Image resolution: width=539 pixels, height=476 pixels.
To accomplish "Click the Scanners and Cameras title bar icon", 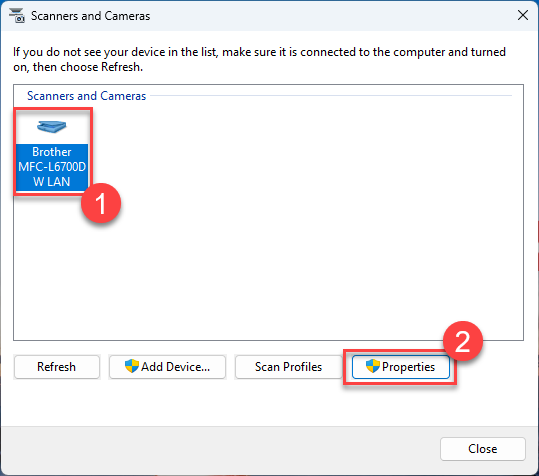I will pyautogui.click(x=16, y=16).
